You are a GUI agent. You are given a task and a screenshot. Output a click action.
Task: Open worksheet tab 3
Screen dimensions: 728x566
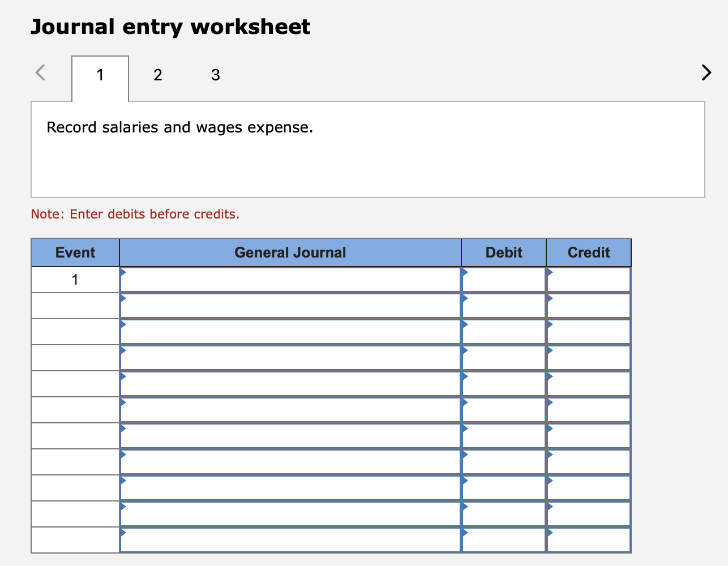tap(216, 75)
